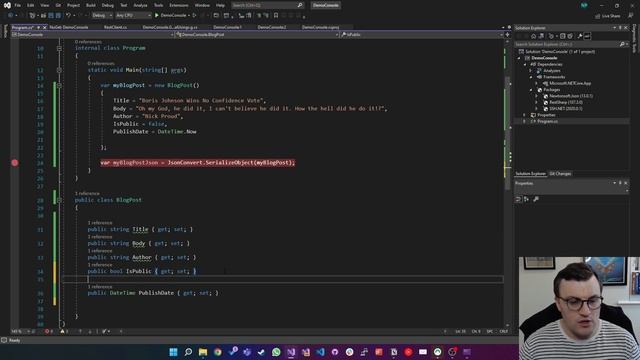The image size is (640, 360).
Task: Open Windows Start menu on taskbar
Action: pos(173,352)
